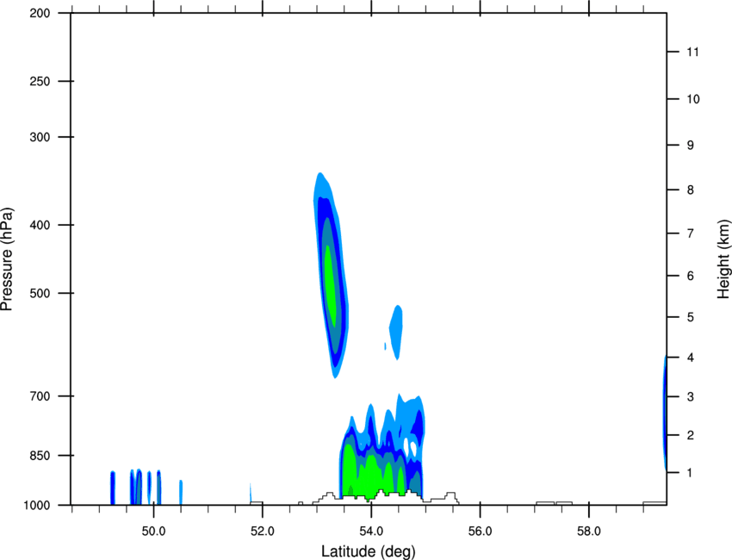Click small light-blue contour near 54.5 latitude

(x=396, y=332)
